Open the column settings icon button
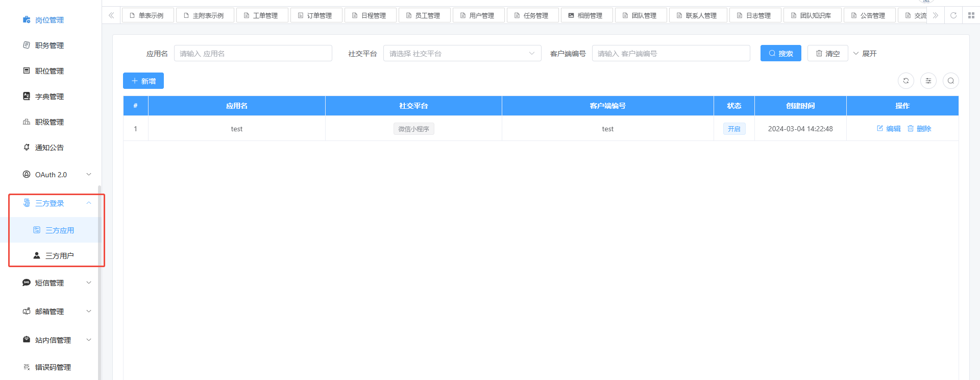Image resolution: width=980 pixels, height=380 pixels. click(x=928, y=81)
